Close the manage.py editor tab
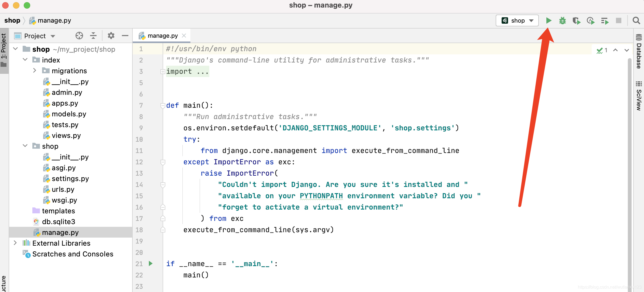The height and width of the screenshot is (292, 644). (x=184, y=36)
